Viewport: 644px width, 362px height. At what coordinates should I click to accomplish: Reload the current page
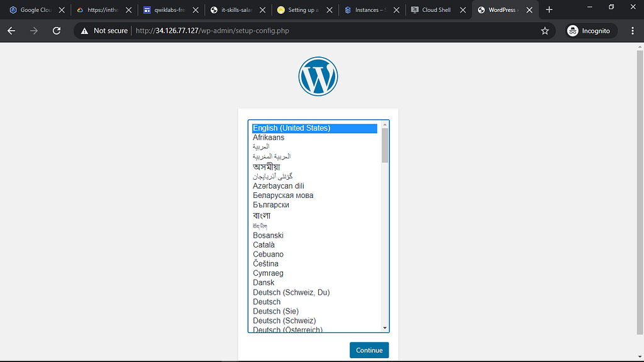[57, 31]
